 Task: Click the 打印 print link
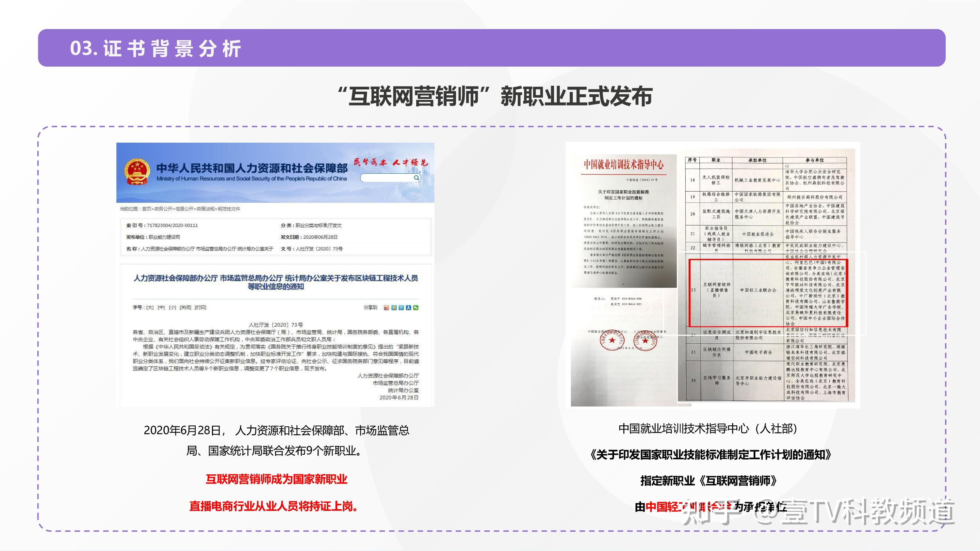point(200,307)
